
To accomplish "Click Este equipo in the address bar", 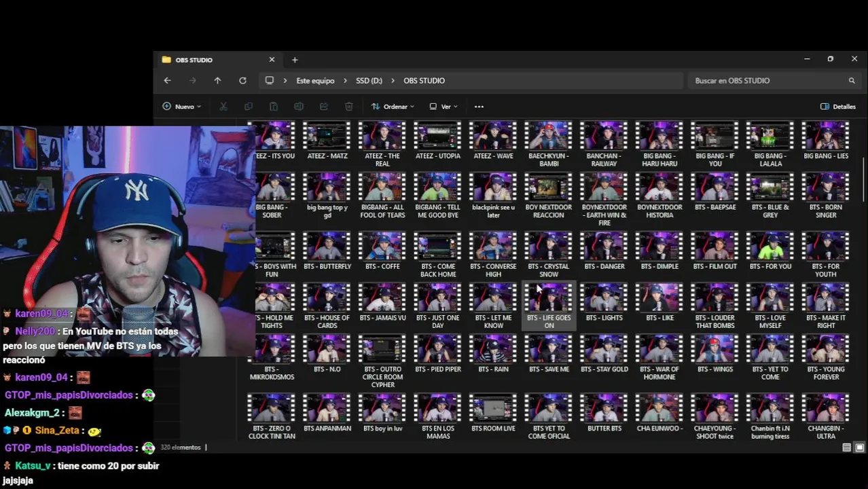I will [315, 80].
